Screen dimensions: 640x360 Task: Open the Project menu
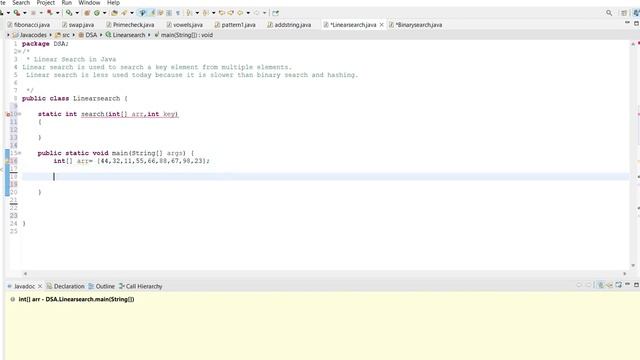click(45, 2)
